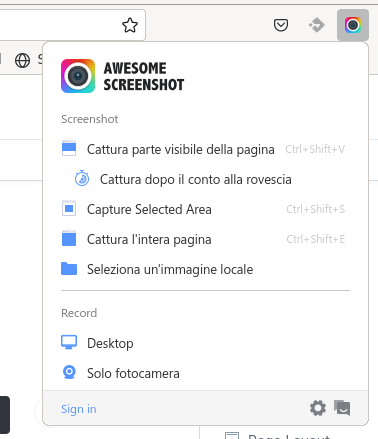The width and height of the screenshot is (378, 439).
Task: Click the globe icon in bookmarks bar
Action: coord(22,60)
